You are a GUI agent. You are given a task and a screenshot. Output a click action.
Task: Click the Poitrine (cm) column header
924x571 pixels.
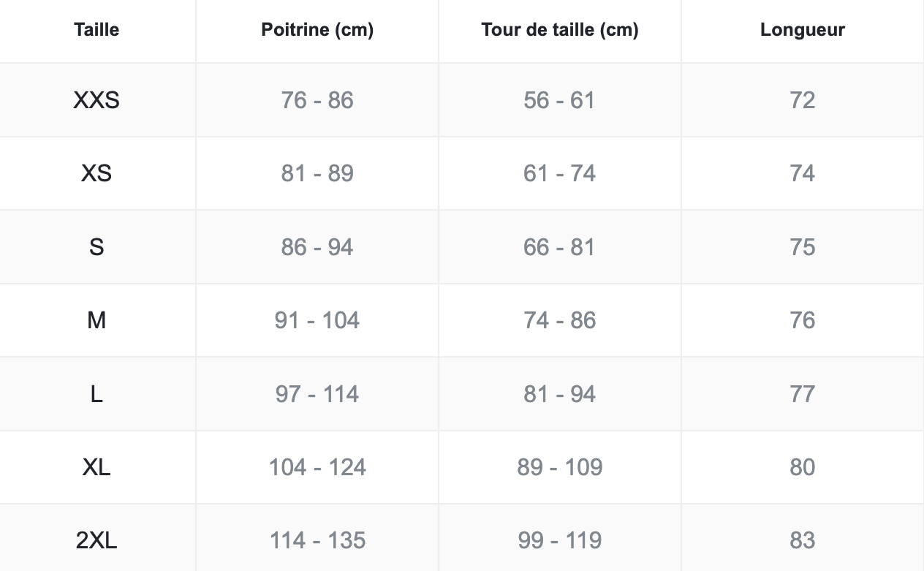tap(317, 30)
